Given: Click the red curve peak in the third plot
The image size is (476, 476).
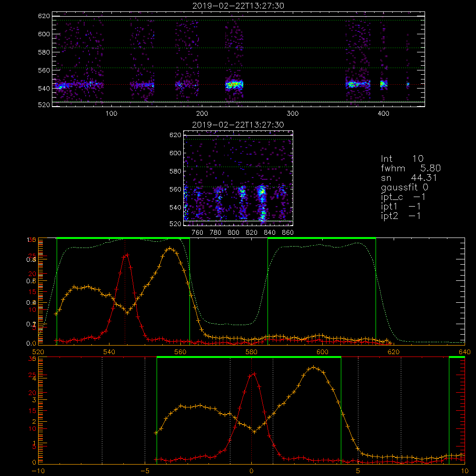Looking at the screenshot, I should [127, 255].
